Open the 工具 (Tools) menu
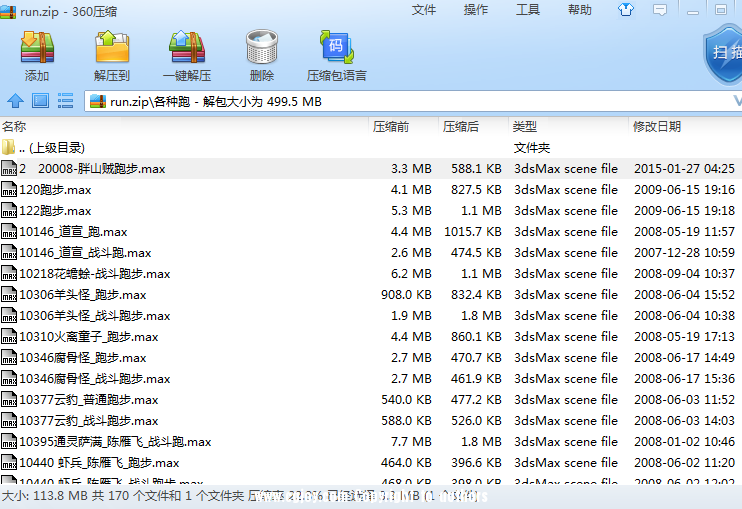Image resolution: width=742 pixels, height=509 pixels. pos(528,10)
